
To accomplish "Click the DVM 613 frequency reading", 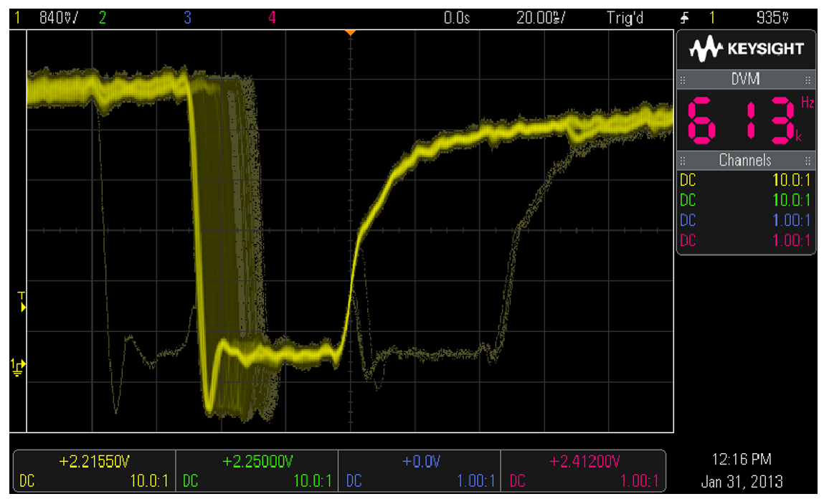I will (x=741, y=120).
